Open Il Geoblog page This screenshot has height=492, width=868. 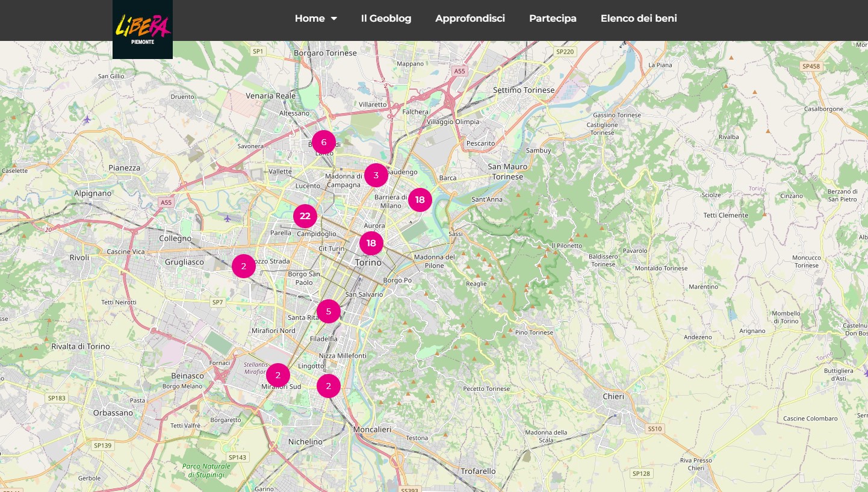pos(386,19)
